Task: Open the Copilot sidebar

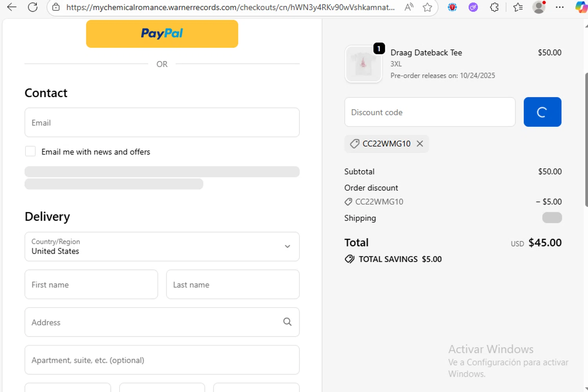Action: 581,7
